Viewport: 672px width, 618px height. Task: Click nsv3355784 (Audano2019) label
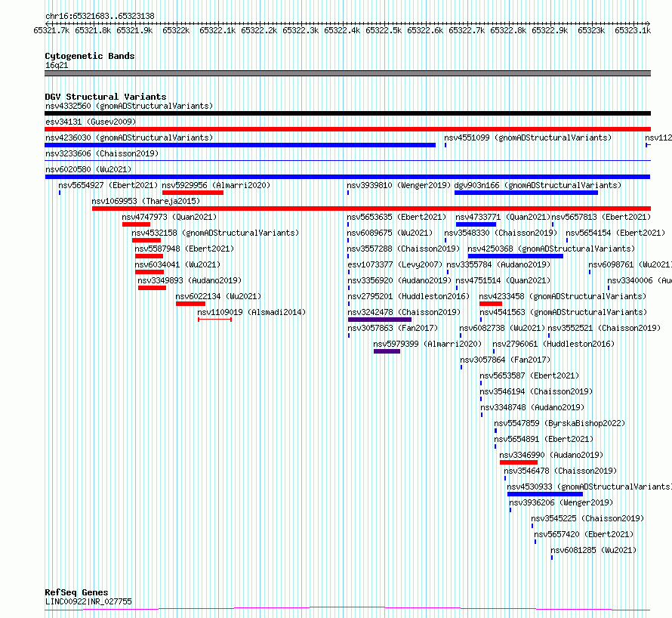pyautogui.click(x=498, y=264)
